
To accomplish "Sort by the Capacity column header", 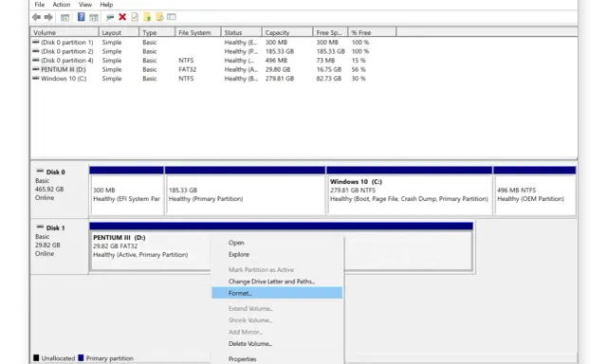I will (287, 32).
